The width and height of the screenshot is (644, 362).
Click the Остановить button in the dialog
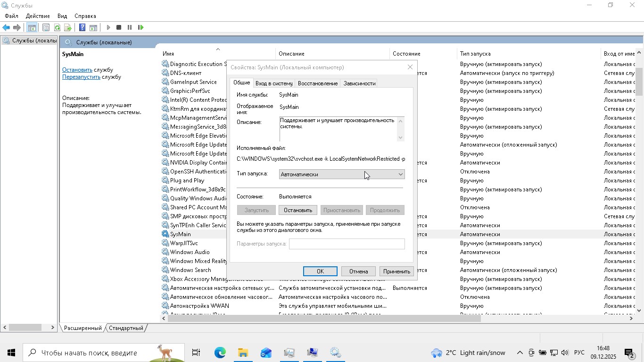click(x=298, y=210)
